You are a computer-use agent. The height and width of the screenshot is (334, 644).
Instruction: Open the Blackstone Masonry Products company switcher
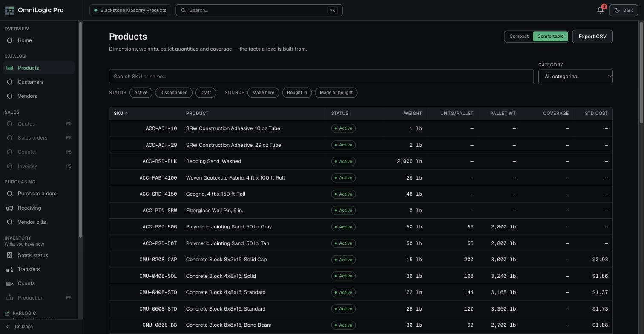click(x=130, y=10)
